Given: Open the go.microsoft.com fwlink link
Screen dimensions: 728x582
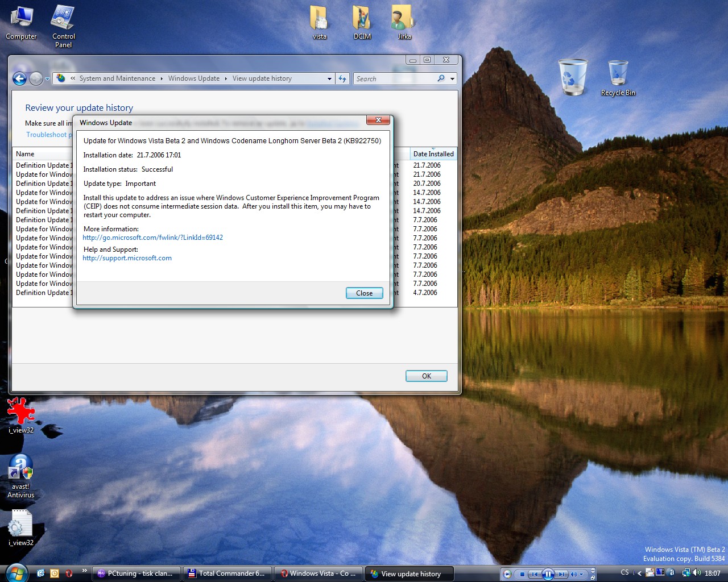Looking at the screenshot, I should pyautogui.click(x=153, y=238).
